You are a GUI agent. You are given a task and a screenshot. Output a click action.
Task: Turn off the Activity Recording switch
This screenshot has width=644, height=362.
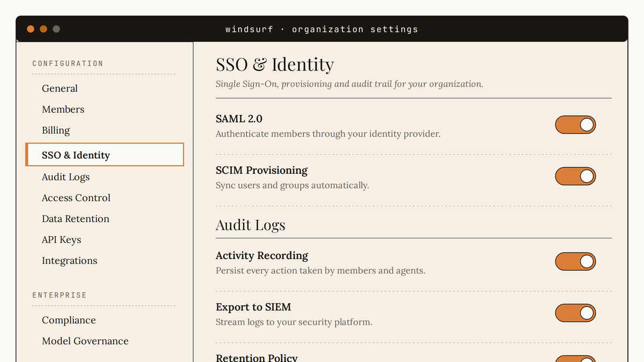coord(575,262)
